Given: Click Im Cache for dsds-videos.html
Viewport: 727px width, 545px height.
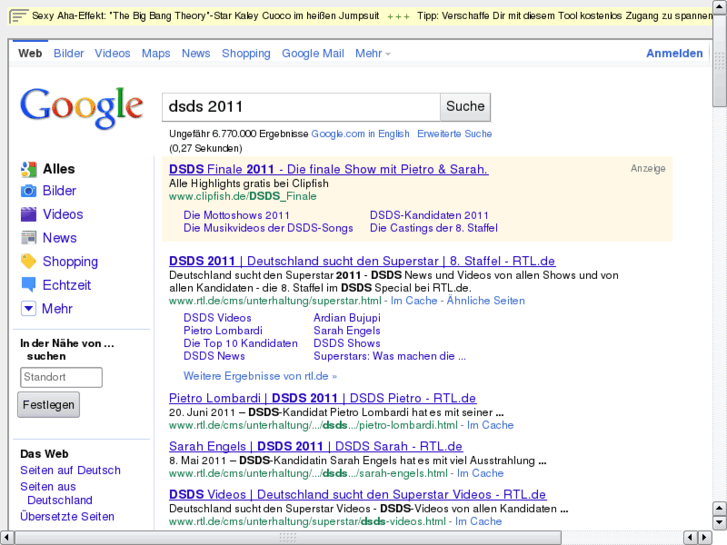Looking at the screenshot, I should click(x=478, y=522).
